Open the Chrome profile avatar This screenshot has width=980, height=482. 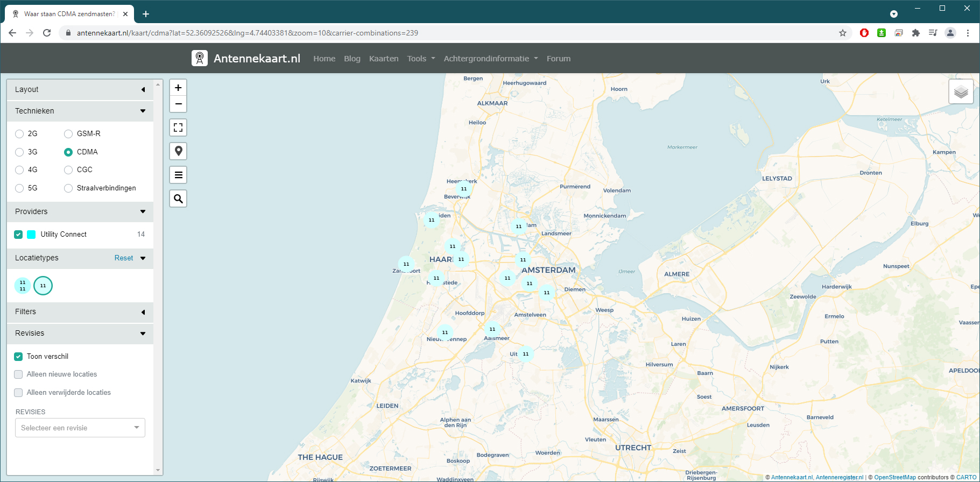(950, 33)
